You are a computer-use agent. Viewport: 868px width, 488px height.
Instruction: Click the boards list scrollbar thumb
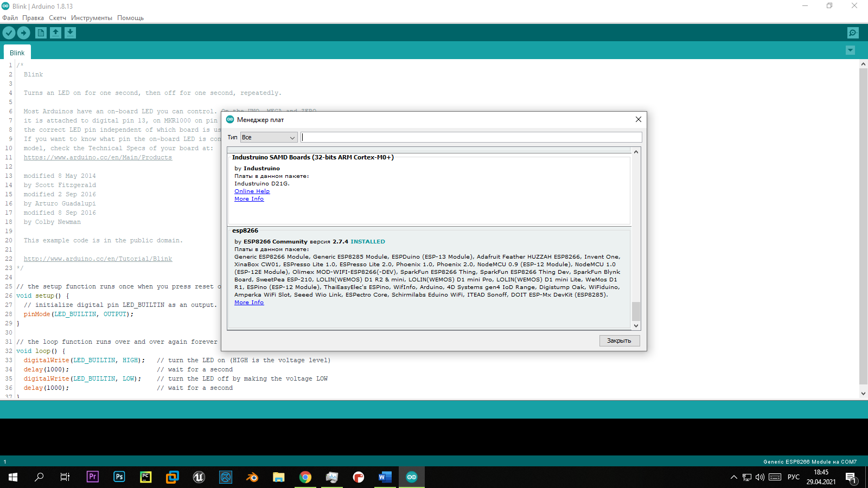[636, 311]
